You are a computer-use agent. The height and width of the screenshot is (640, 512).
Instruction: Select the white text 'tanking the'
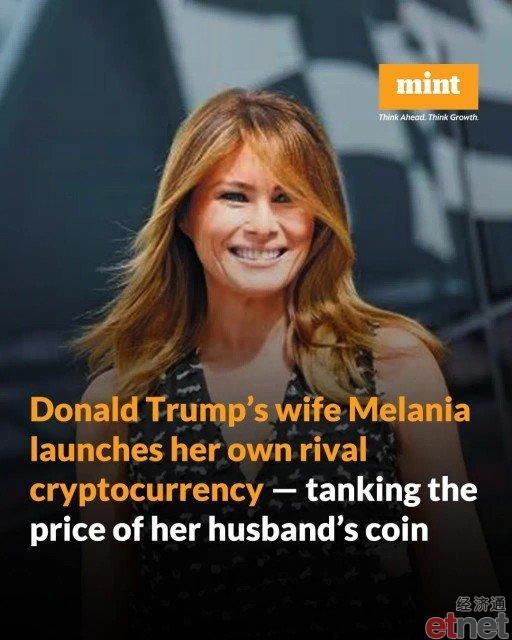pyautogui.click(x=392, y=489)
